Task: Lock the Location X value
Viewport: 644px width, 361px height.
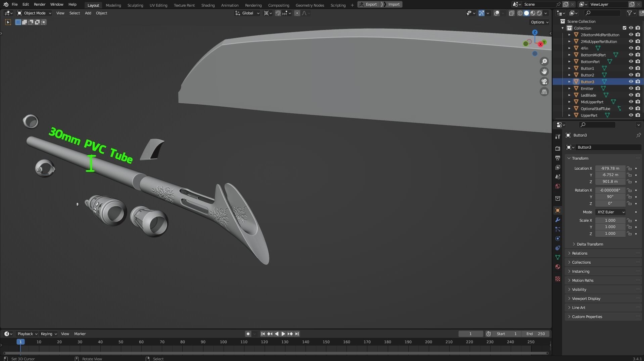Action: (629, 168)
